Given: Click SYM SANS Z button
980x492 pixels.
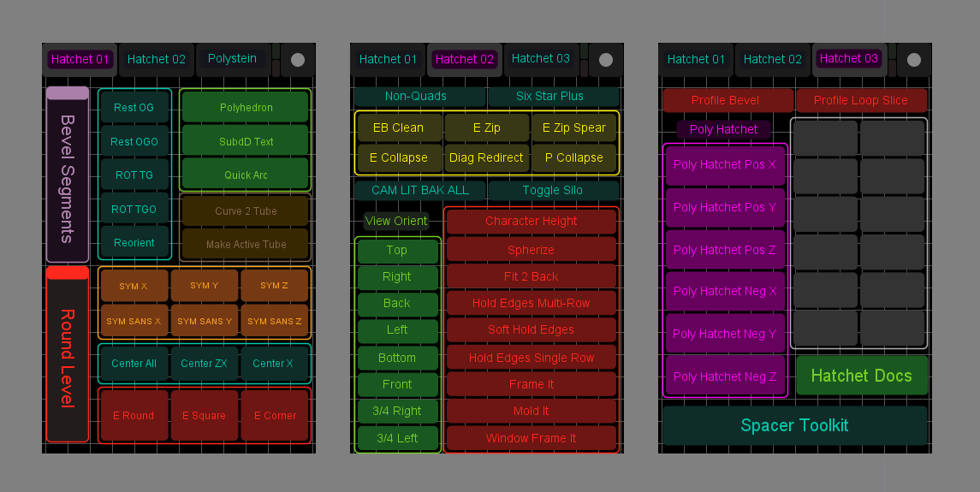Looking at the screenshot, I should [x=275, y=322].
